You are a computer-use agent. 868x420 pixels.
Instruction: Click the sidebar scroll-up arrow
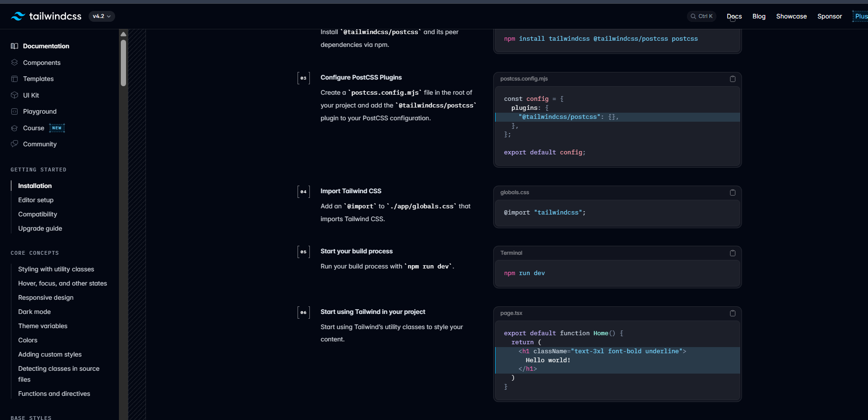tap(123, 34)
